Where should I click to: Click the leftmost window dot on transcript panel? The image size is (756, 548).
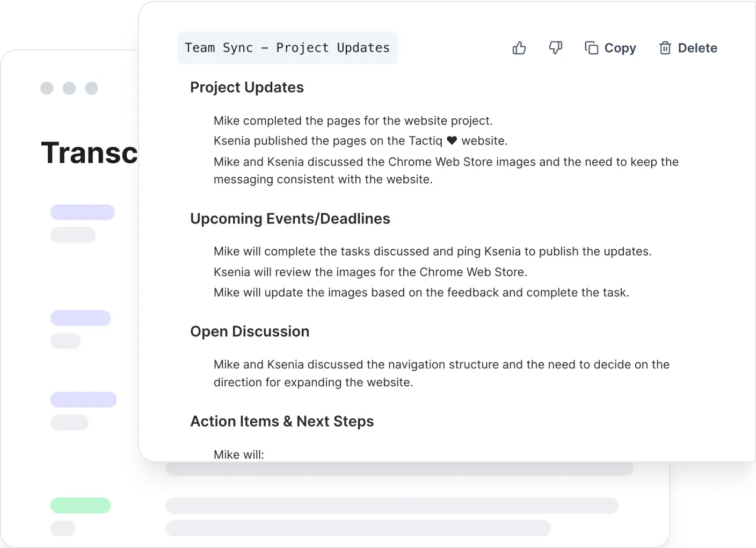coord(46,88)
